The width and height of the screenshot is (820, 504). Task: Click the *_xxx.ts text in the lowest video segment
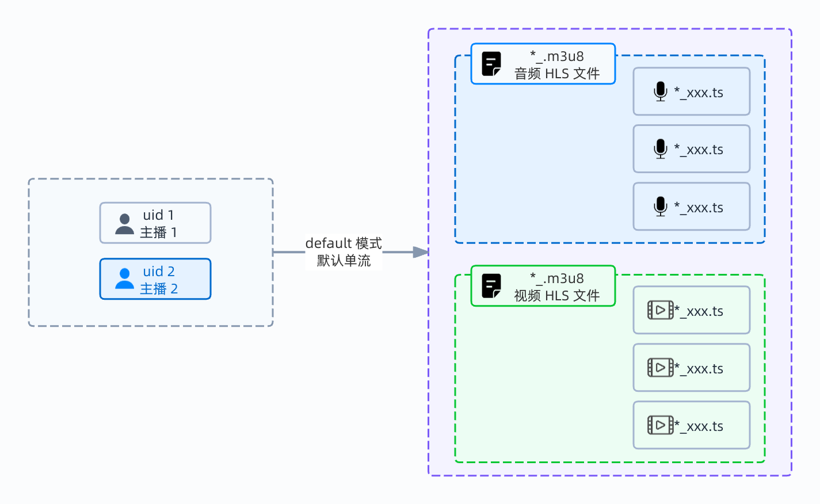coord(699,426)
